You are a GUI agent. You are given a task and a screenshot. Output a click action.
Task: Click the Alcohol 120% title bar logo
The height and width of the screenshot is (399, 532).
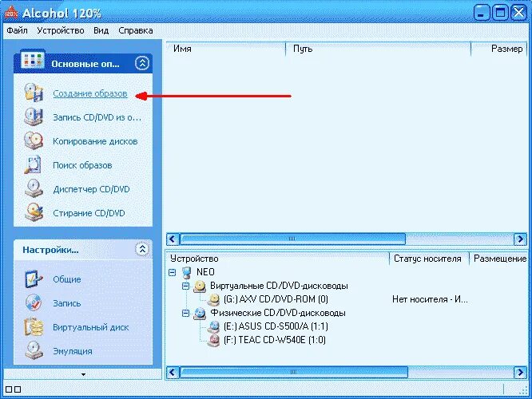tap(11, 13)
